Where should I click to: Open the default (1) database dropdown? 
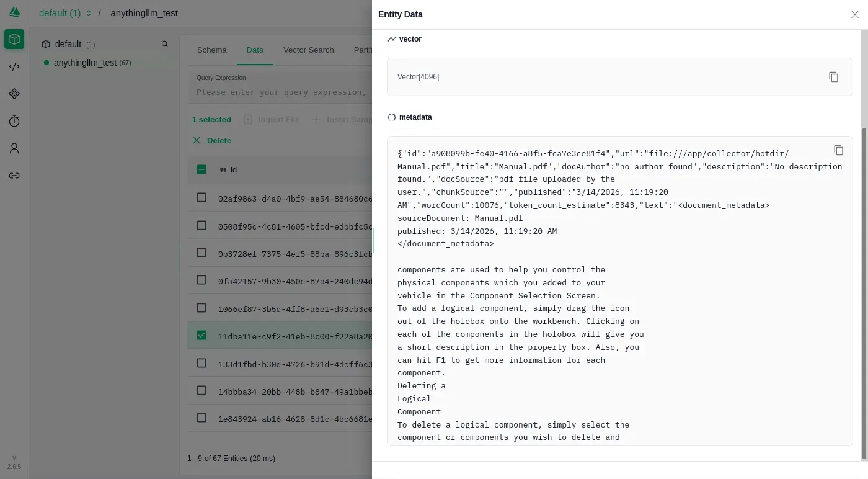pos(64,13)
